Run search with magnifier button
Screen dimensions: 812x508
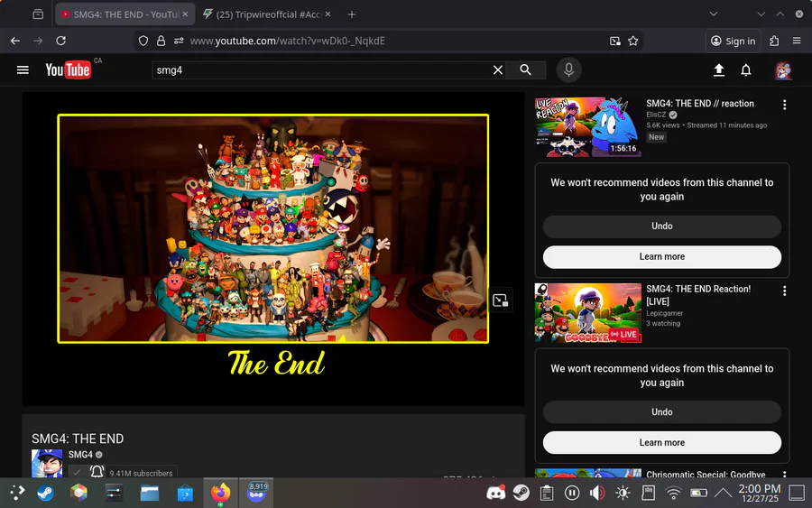(525, 69)
